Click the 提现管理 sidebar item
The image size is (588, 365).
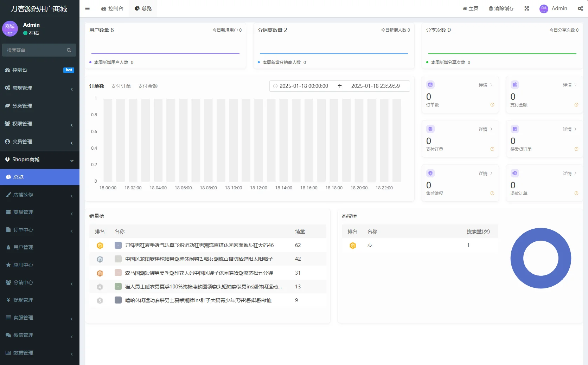(x=23, y=300)
